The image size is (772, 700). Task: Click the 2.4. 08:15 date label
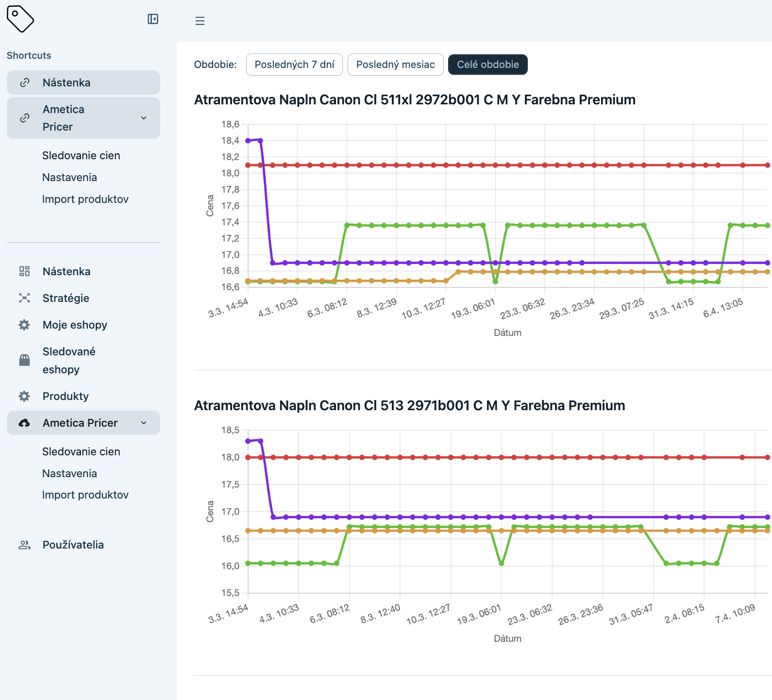[685, 614]
